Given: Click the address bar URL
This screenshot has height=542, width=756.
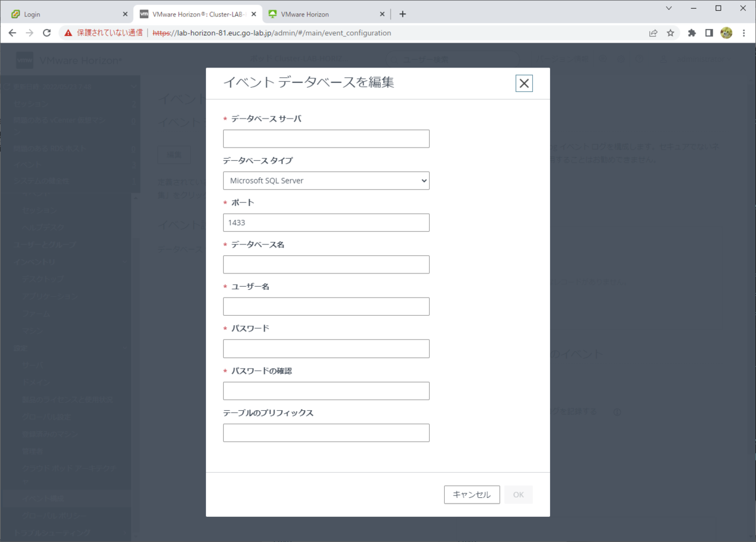Looking at the screenshot, I should 272,33.
